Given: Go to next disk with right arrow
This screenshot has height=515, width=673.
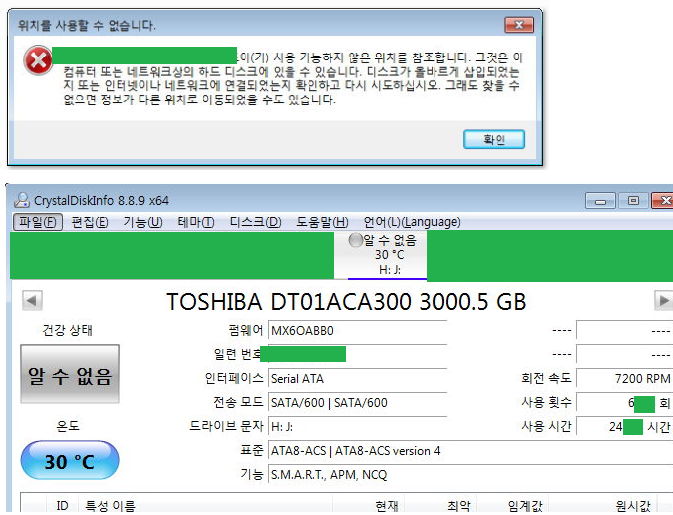Looking at the screenshot, I should click(x=664, y=300).
